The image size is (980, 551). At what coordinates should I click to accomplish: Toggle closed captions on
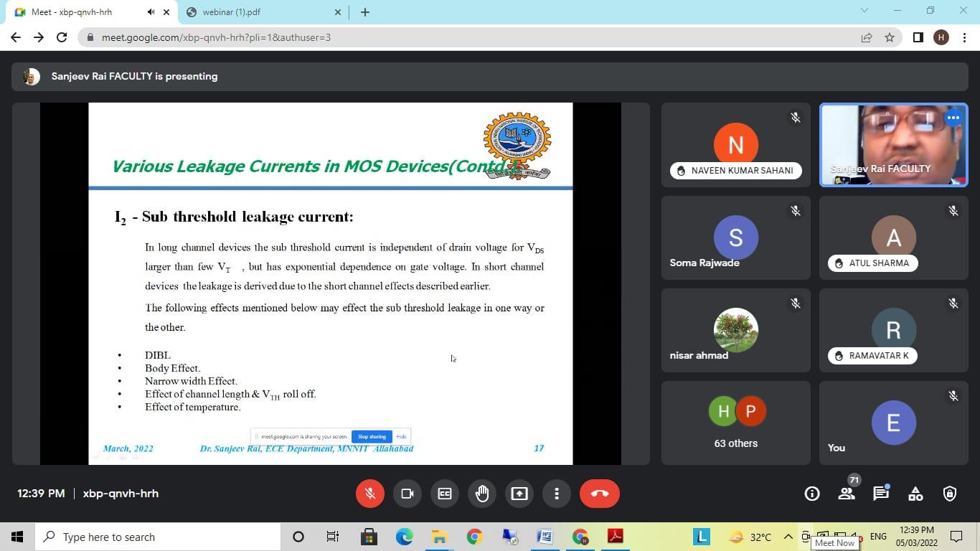[445, 494]
